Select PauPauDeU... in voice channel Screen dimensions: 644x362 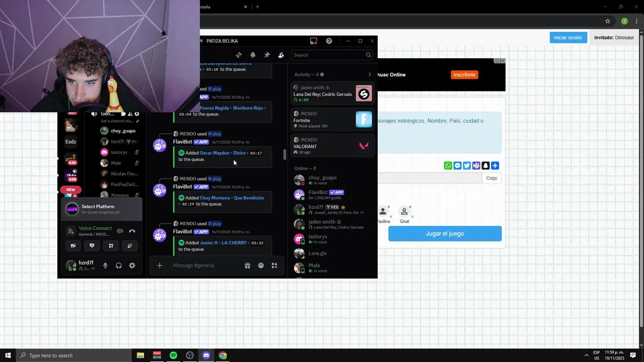tap(120, 185)
